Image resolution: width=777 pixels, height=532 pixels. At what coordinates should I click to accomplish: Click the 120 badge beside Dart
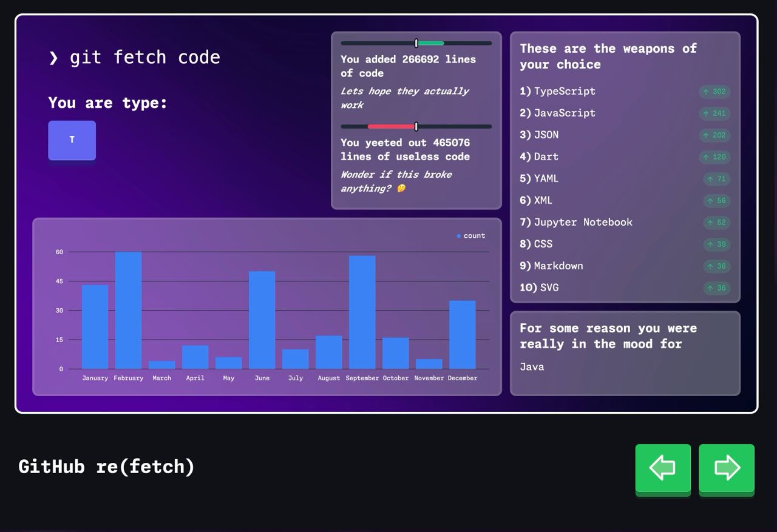pos(714,157)
